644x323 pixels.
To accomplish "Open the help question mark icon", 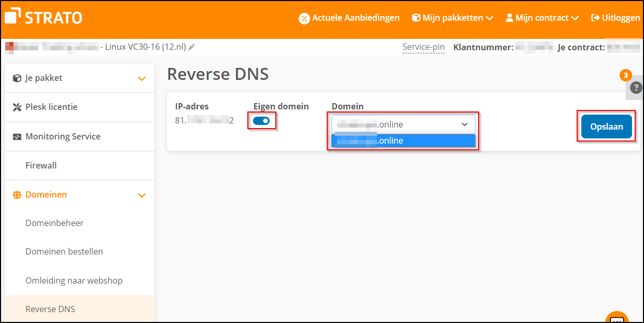I will coord(636,88).
